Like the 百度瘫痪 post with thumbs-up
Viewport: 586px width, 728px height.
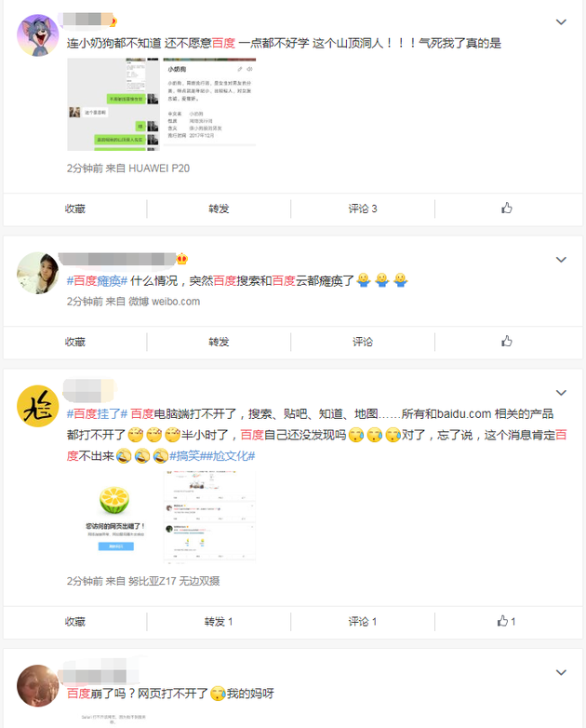coord(507,342)
